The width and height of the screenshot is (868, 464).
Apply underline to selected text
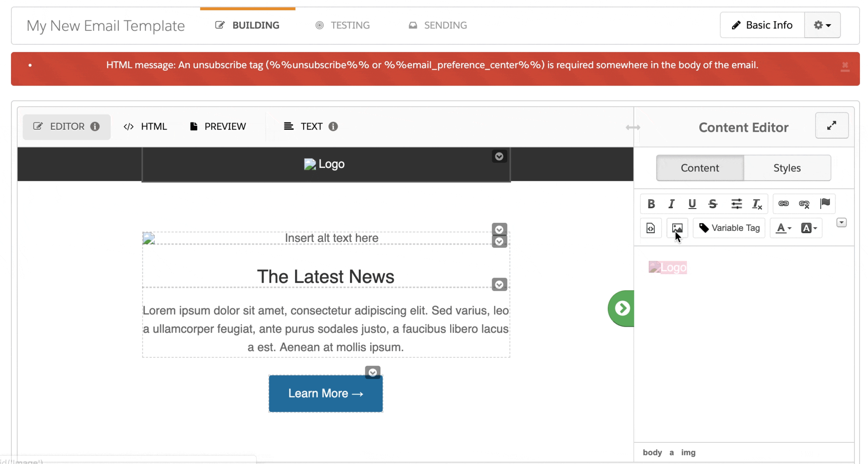coord(692,204)
